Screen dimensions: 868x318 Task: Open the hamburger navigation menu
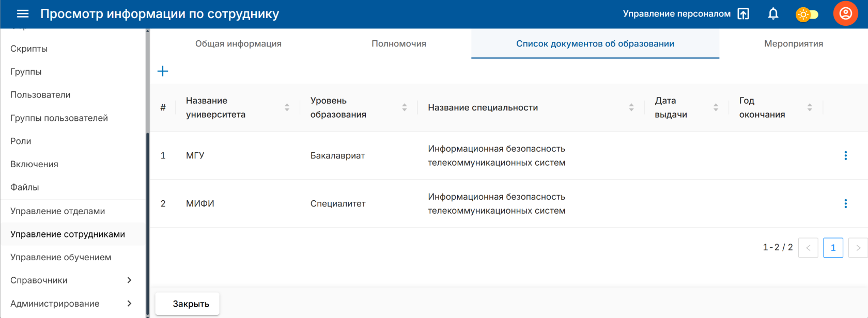[23, 14]
